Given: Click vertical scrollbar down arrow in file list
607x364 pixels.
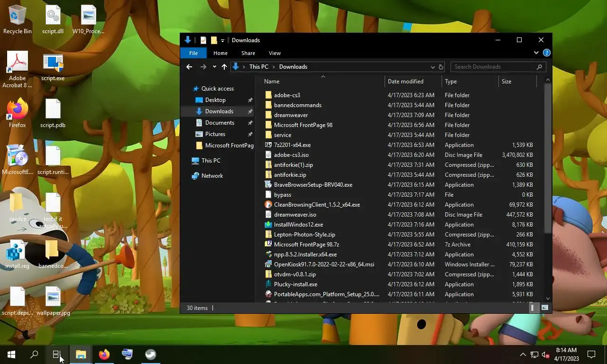Looking at the screenshot, I should (x=548, y=299).
